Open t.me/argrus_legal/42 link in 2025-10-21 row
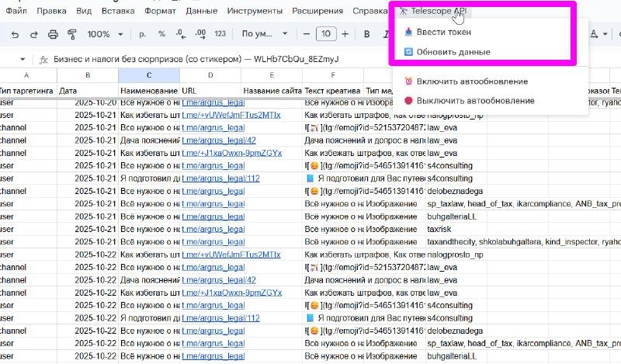Viewport: 621px width, 364px height. coord(219,140)
